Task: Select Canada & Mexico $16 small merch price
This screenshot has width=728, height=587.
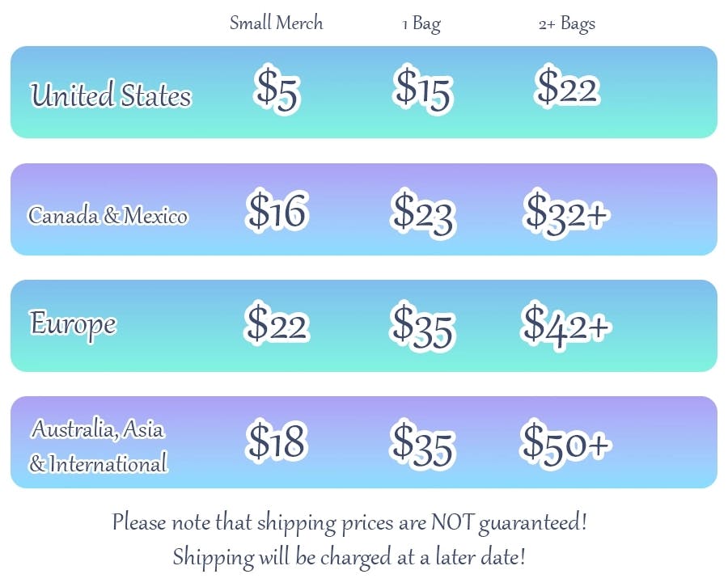Action: point(277,211)
